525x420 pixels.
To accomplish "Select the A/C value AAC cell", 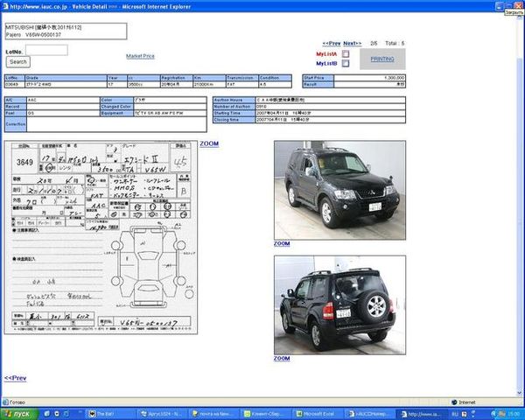I will click(63, 100).
